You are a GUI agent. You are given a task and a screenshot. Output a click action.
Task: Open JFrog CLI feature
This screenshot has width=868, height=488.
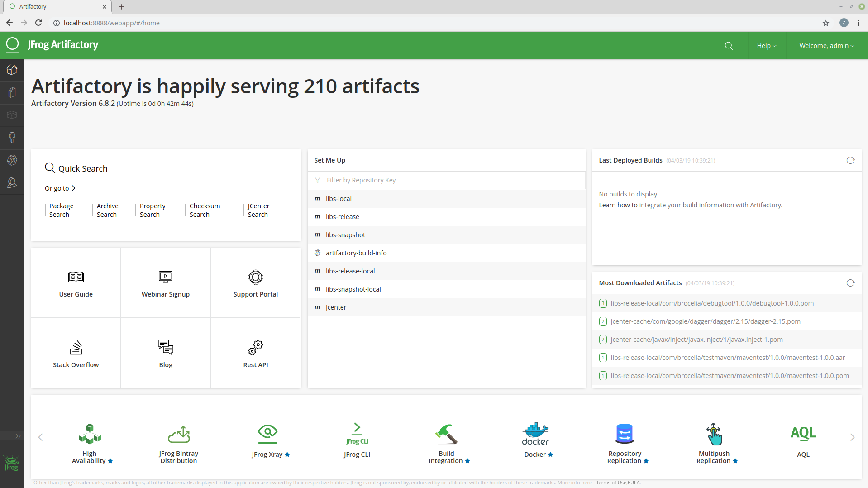click(357, 441)
